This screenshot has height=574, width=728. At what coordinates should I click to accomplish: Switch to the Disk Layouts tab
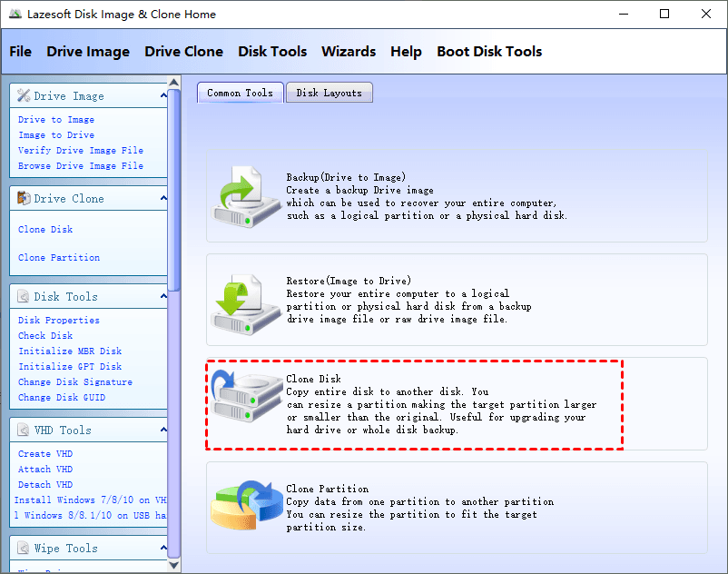[330, 93]
